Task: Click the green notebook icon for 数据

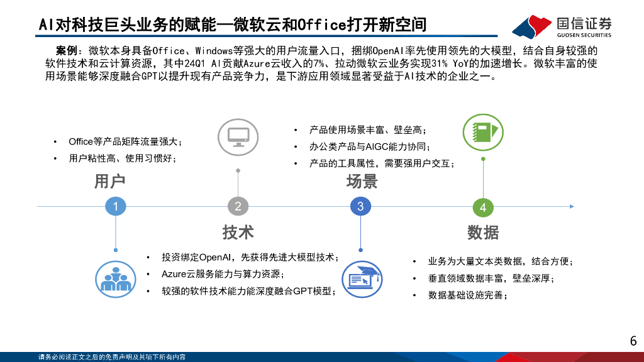Action: click(483, 133)
